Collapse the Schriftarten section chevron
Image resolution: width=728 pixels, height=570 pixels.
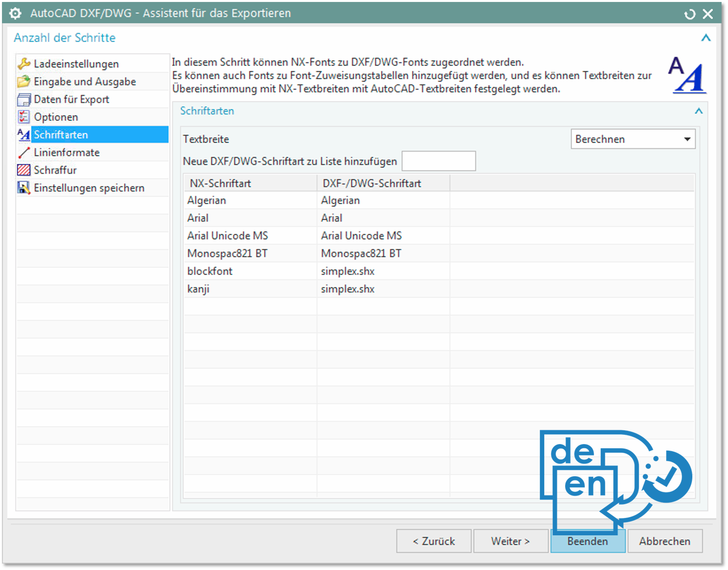(x=698, y=111)
